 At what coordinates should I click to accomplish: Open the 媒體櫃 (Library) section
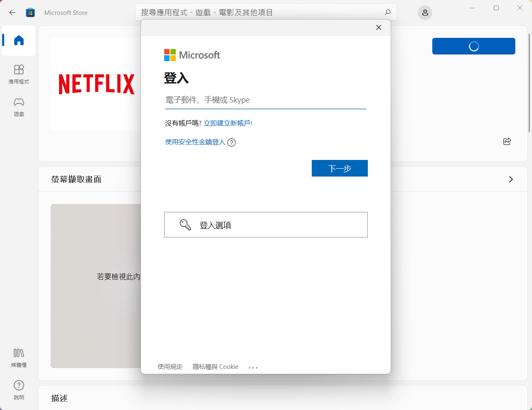point(19,358)
